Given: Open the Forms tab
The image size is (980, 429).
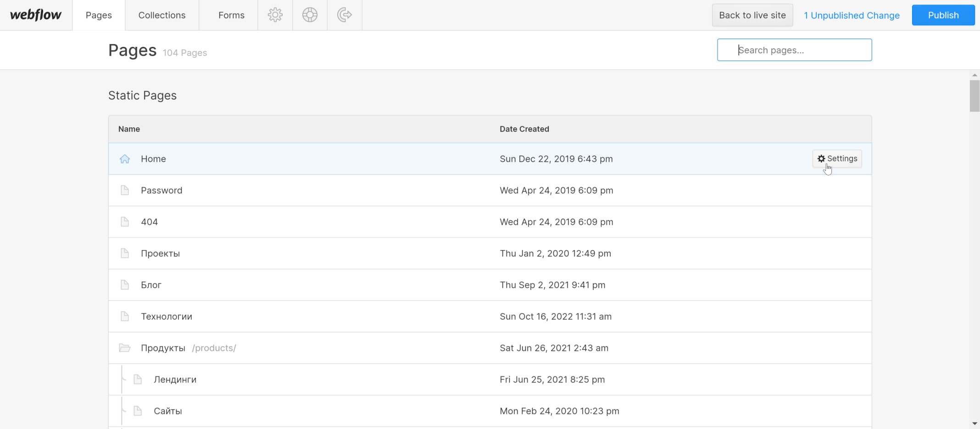Looking at the screenshot, I should pos(231,15).
